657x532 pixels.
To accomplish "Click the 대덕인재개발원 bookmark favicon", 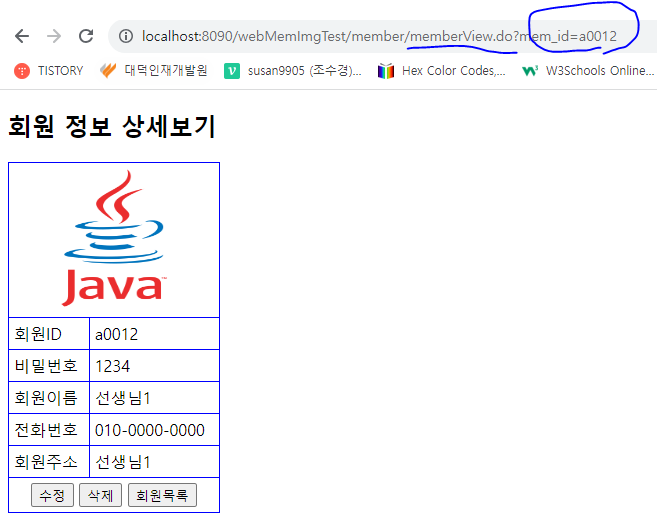I will point(108,70).
